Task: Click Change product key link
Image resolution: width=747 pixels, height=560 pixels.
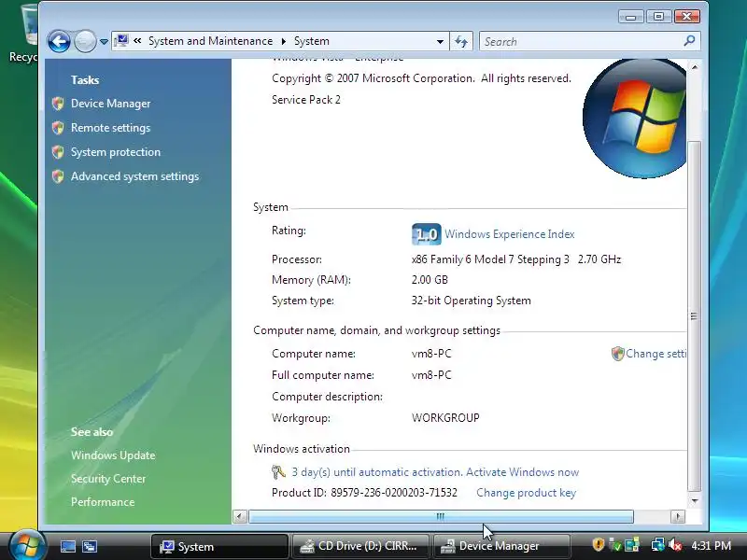Action: point(526,493)
